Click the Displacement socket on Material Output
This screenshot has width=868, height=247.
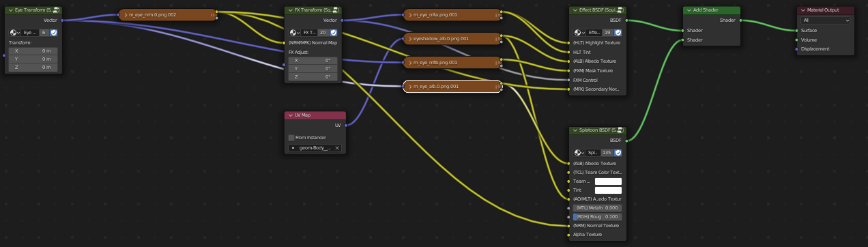(797, 48)
